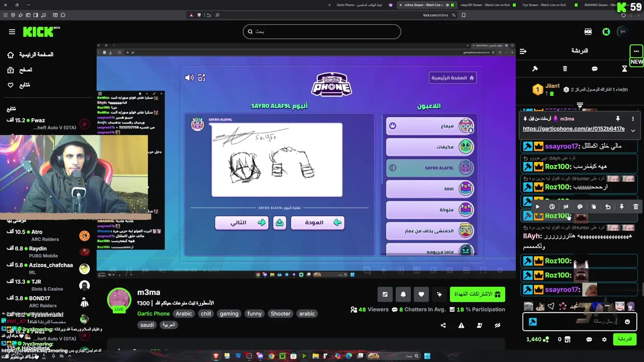Open pinned message vertical dots menu
The height and width of the screenshot is (362, 644).
(x=633, y=119)
